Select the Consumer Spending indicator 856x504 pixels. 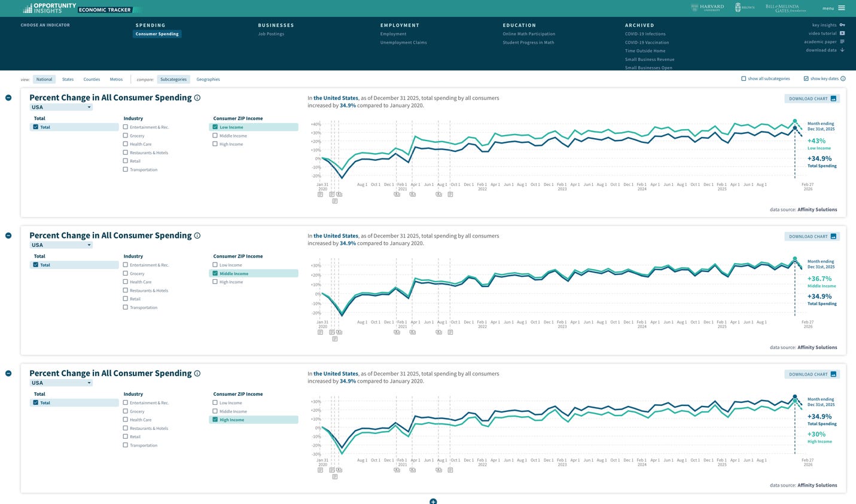pyautogui.click(x=157, y=34)
